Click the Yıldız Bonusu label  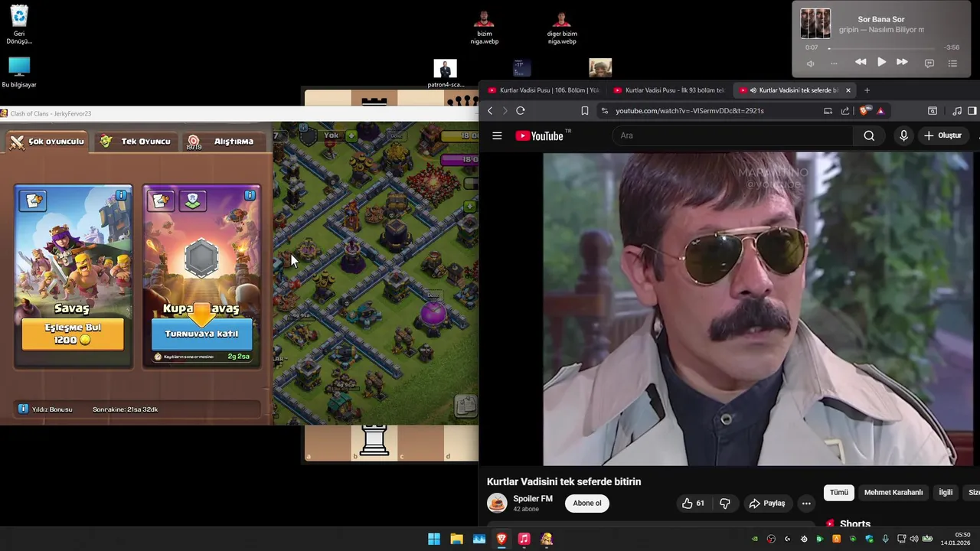click(x=52, y=409)
